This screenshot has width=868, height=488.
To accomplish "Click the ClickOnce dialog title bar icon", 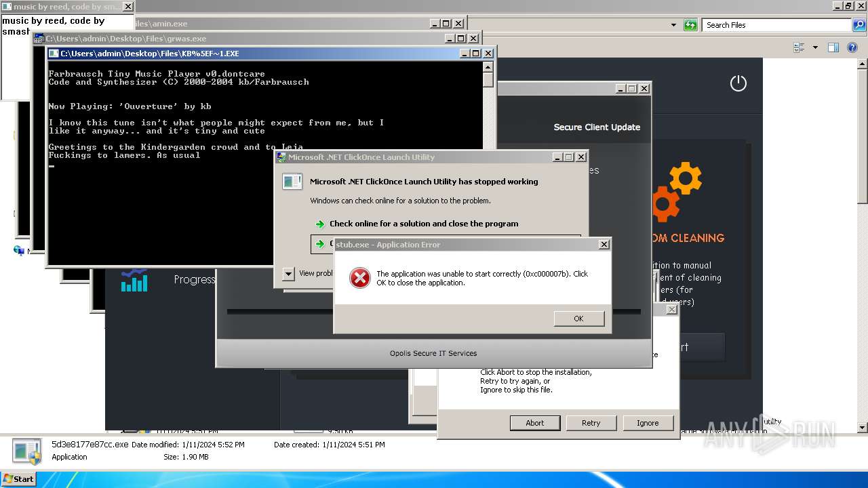I will pos(281,157).
